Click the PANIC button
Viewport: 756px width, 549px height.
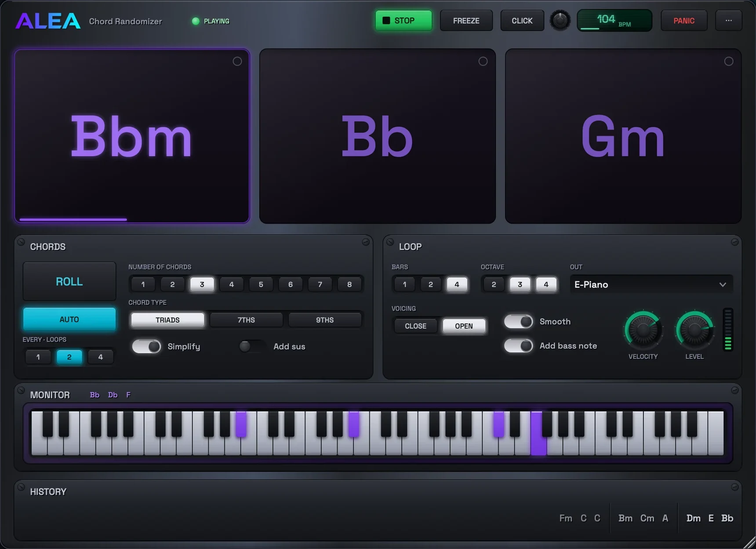[684, 21]
